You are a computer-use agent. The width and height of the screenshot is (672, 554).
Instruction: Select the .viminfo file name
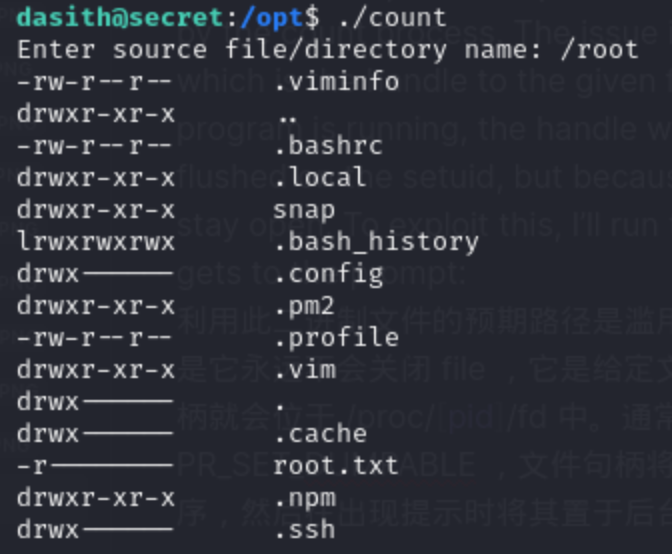pyautogui.click(x=336, y=81)
